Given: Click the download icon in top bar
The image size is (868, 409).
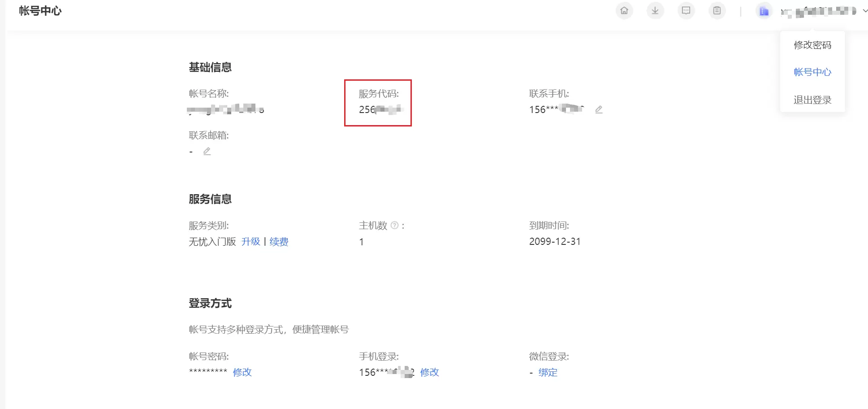Looking at the screenshot, I should tap(655, 11).
